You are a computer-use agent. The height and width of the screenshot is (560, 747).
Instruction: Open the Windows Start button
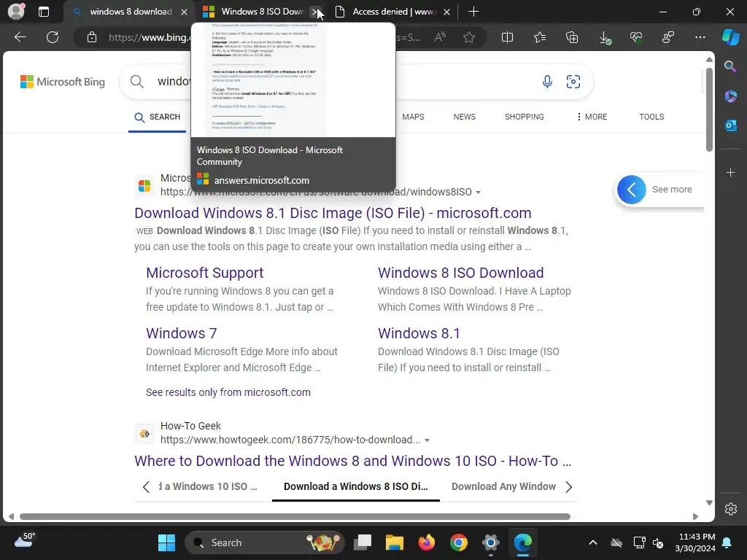pos(167,542)
